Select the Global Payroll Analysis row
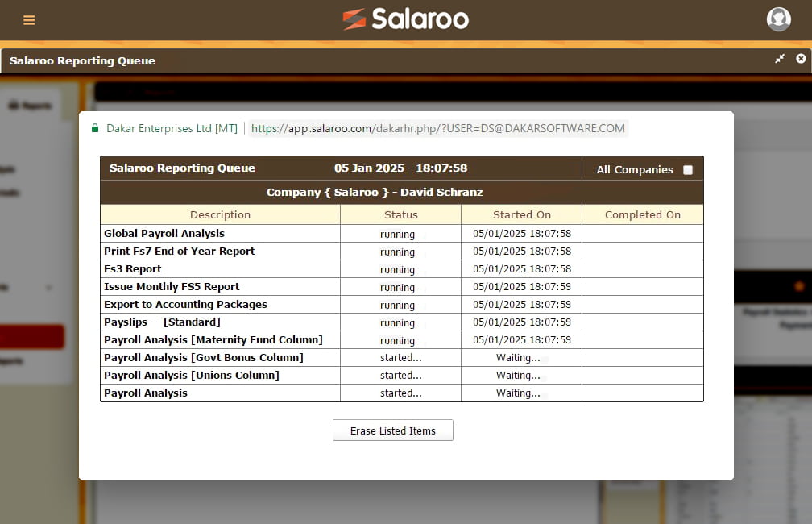 click(x=402, y=233)
